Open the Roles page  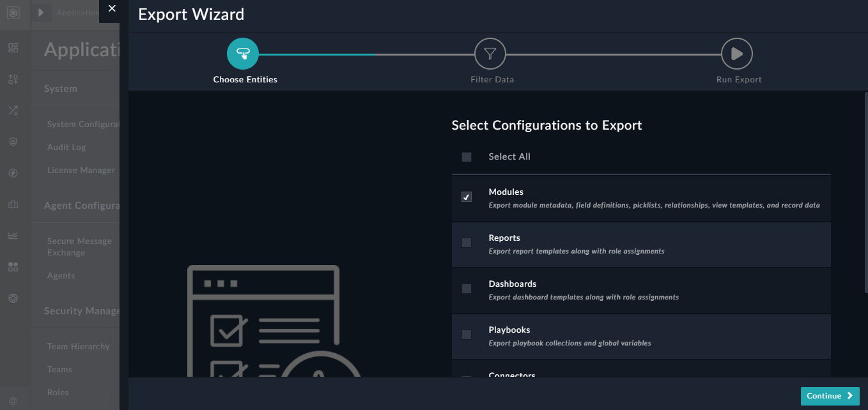pyautogui.click(x=58, y=392)
